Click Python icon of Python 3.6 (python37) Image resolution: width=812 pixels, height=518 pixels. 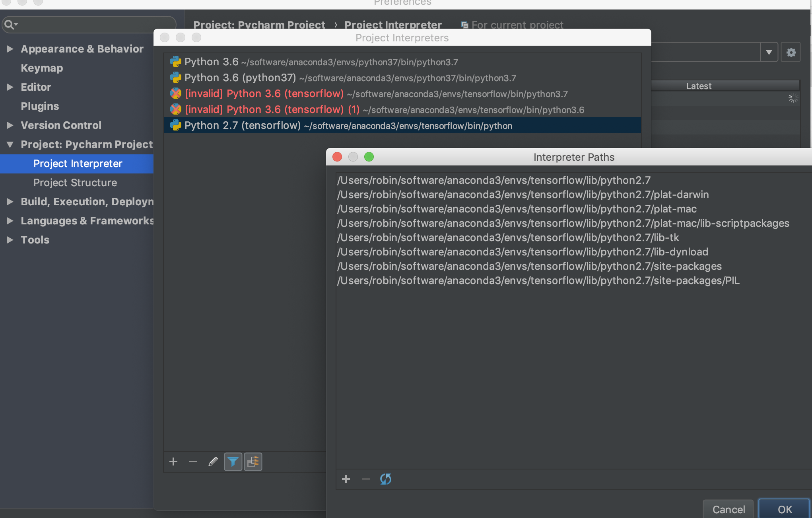176,78
